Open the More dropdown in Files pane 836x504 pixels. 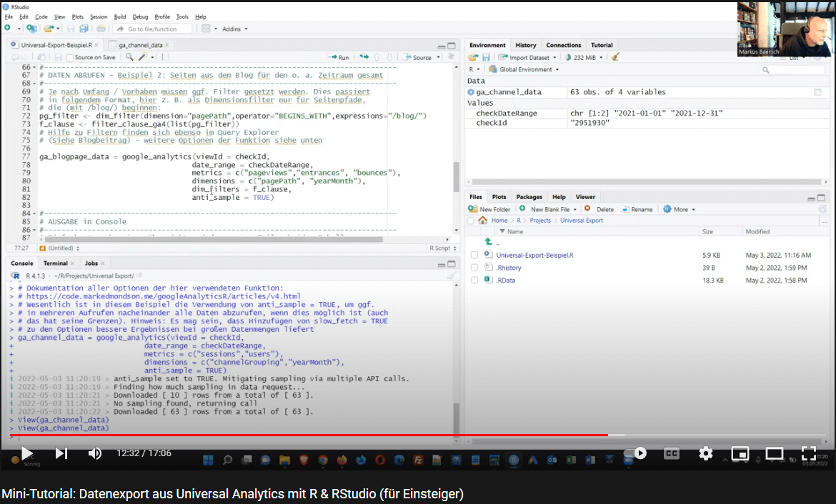(x=680, y=209)
